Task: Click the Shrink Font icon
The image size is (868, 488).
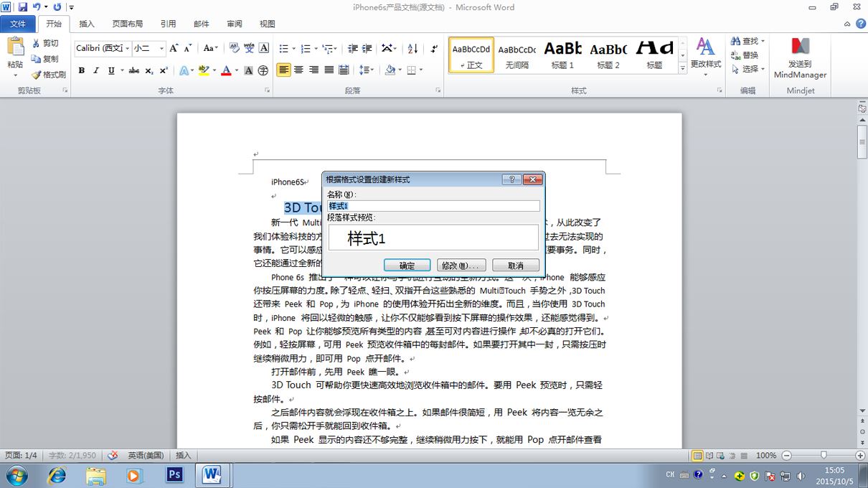Action: point(188,48)
